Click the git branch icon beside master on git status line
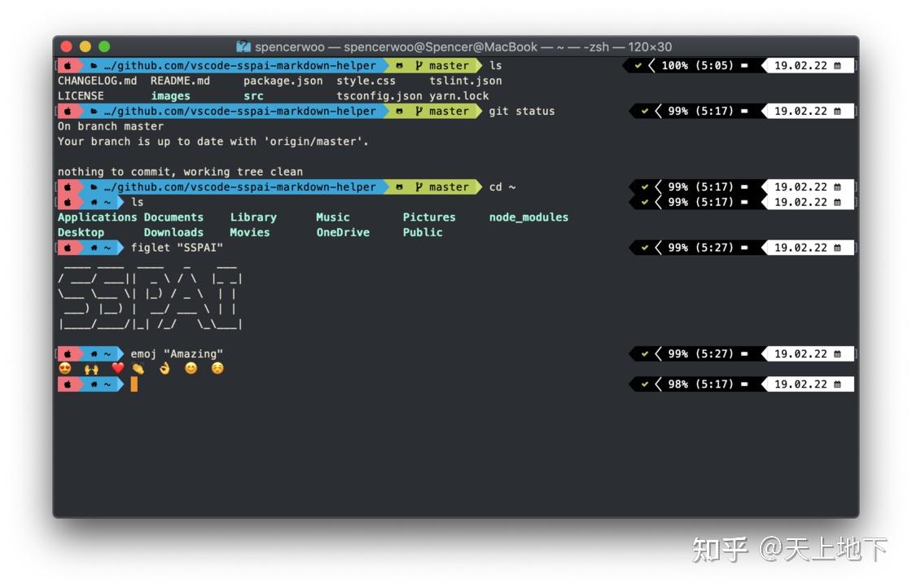The width and height of the screenshot is (912, 588). coord(419,111)
